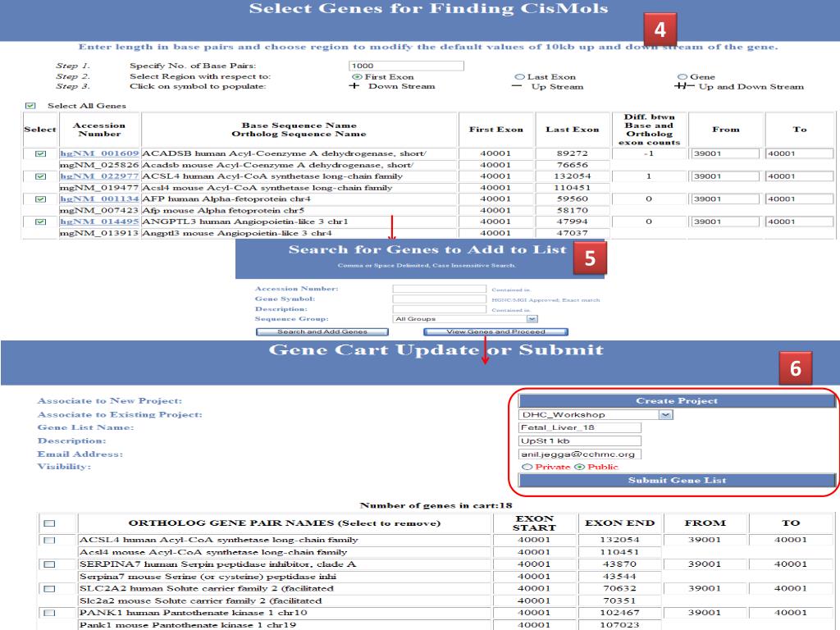
Task: Select the First Exon radio button
Action: click(357, 76)
